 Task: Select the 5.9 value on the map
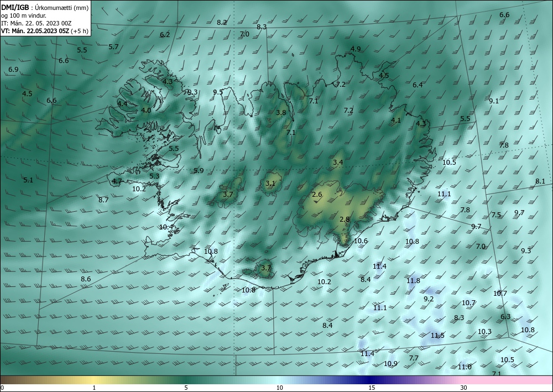(199, 171)
